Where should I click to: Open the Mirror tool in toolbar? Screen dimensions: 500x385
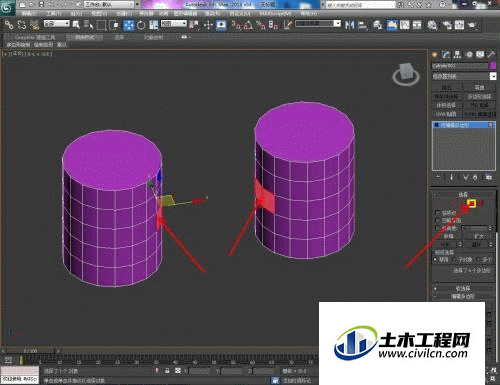(x=349, y=25)
